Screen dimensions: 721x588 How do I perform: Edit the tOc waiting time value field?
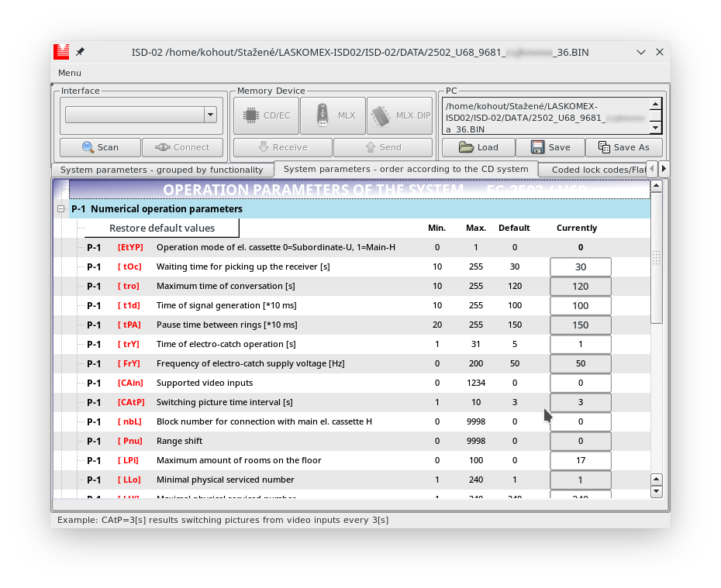coord(581,267)
